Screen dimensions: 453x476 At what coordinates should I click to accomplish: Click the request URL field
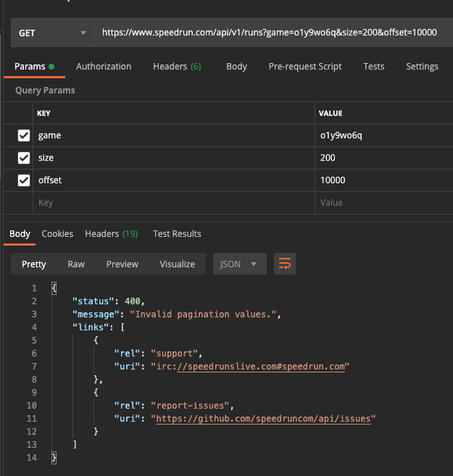273,33
